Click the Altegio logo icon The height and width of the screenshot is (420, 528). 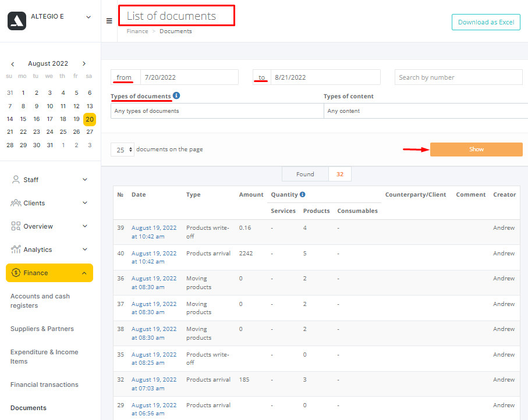17,21
